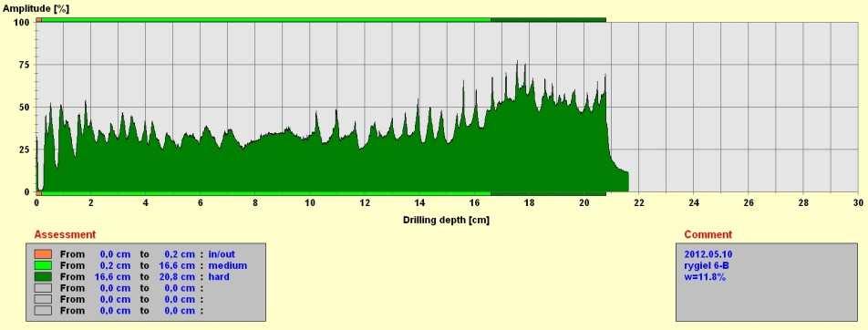This screenshot has height=330, width=868.
Task: Click the orange in/out color swatch
Action: tap(43, 254)
